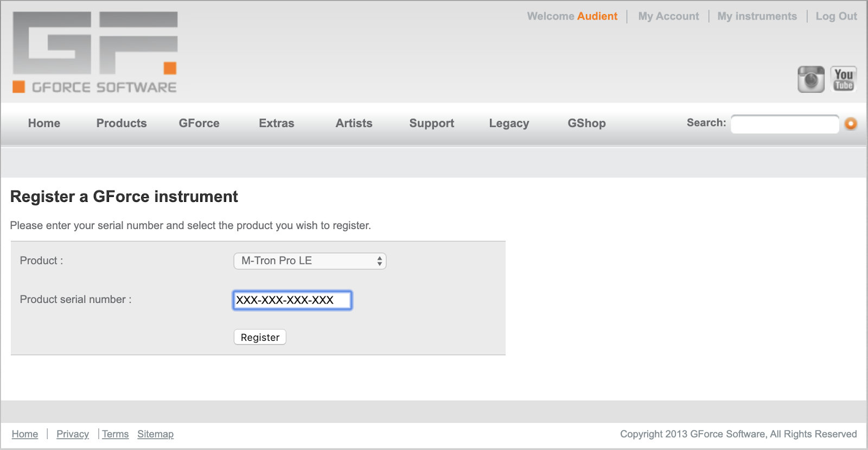Click the orange search submit icon
Viewport: 868px width, 450px height.
[851, 124]
